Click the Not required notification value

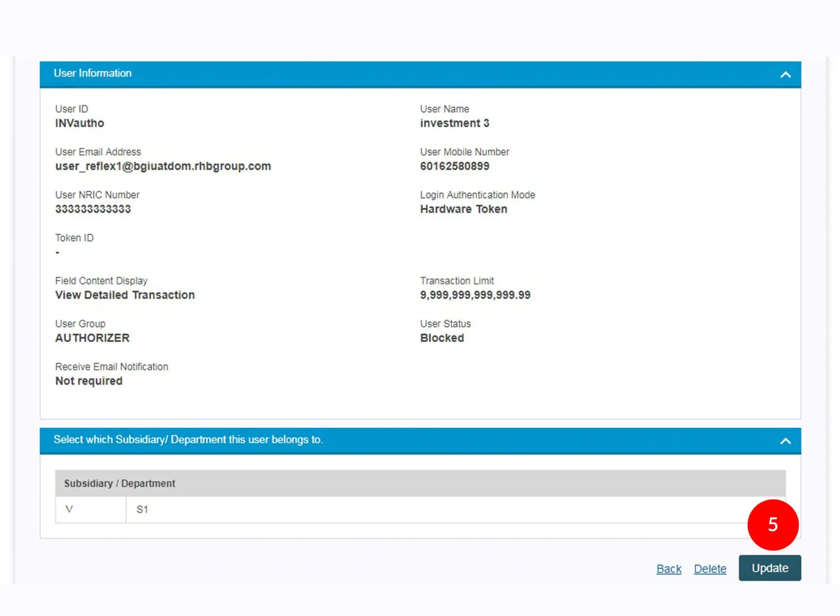point(89,381)
